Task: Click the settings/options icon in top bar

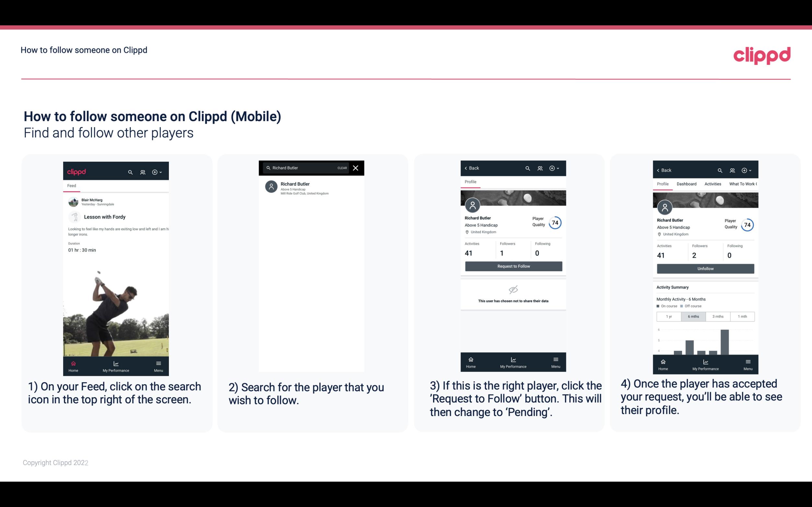Action: tap(155, 171)
